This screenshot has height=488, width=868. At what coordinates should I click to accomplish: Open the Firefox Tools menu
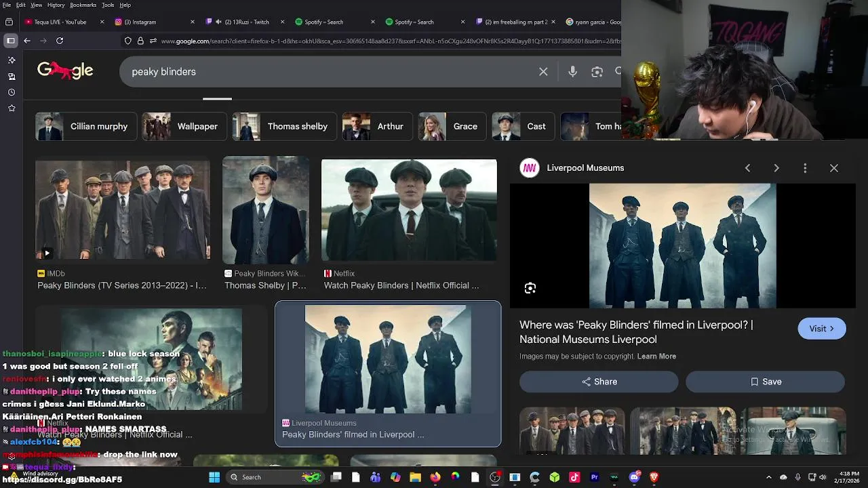[108, 5]
